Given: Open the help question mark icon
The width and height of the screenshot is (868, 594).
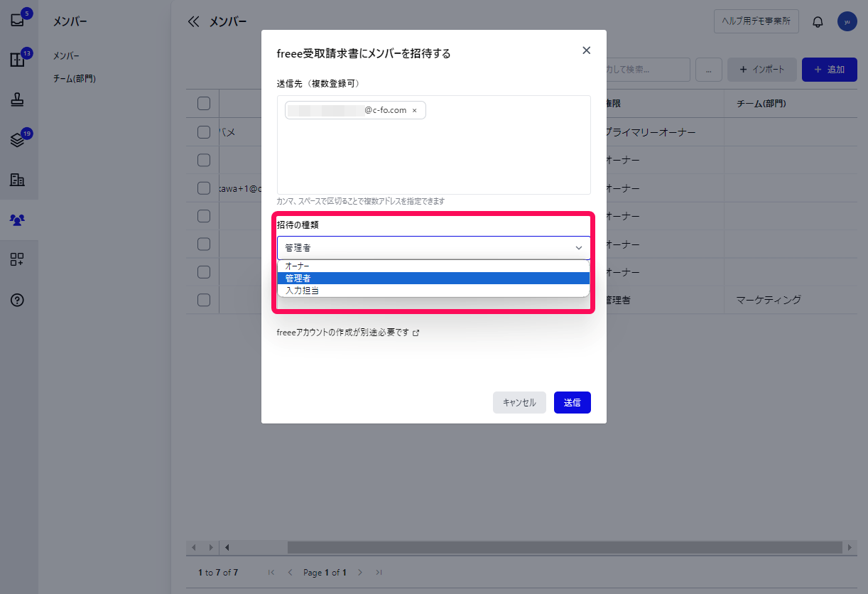Looking at the screenshot, I should coord(18,300).
